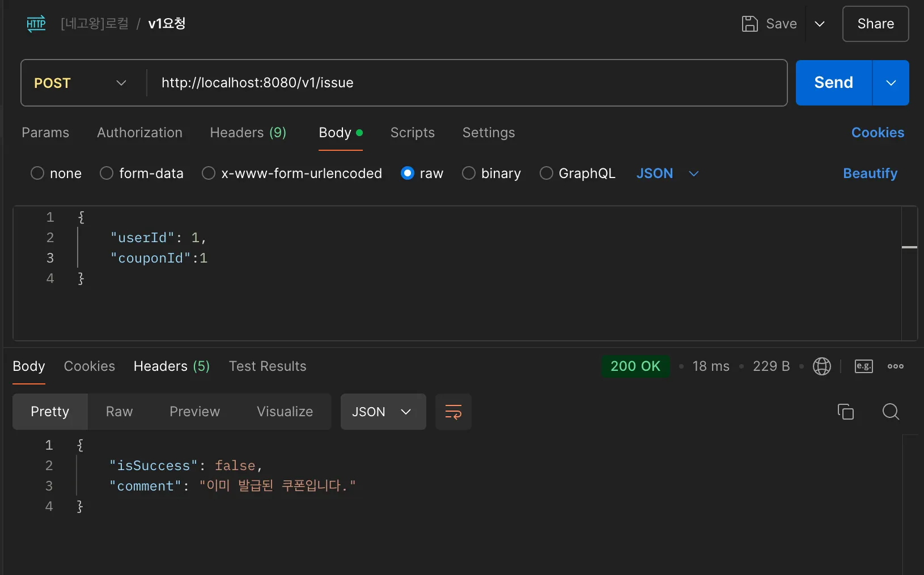The image size is (924, 575).
Task: Click the Beautify link
Action: pyautogui.click(x=870, y=174)
